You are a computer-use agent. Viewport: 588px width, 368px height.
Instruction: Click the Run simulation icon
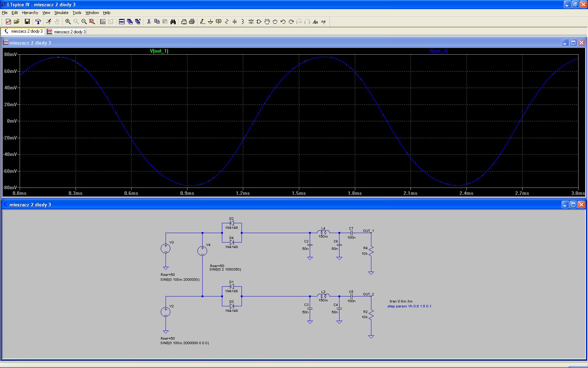coord(49,22)
